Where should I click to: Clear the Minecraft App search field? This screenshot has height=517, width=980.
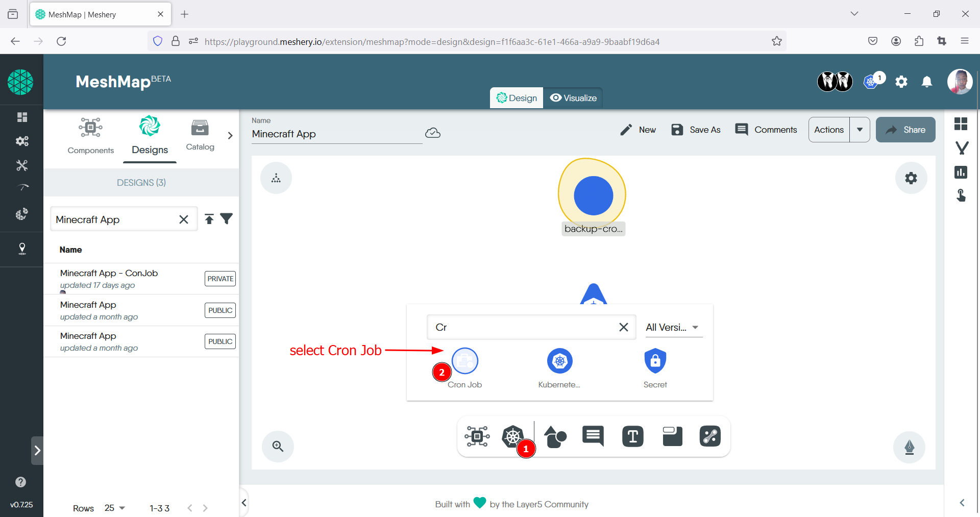point(184,219)
